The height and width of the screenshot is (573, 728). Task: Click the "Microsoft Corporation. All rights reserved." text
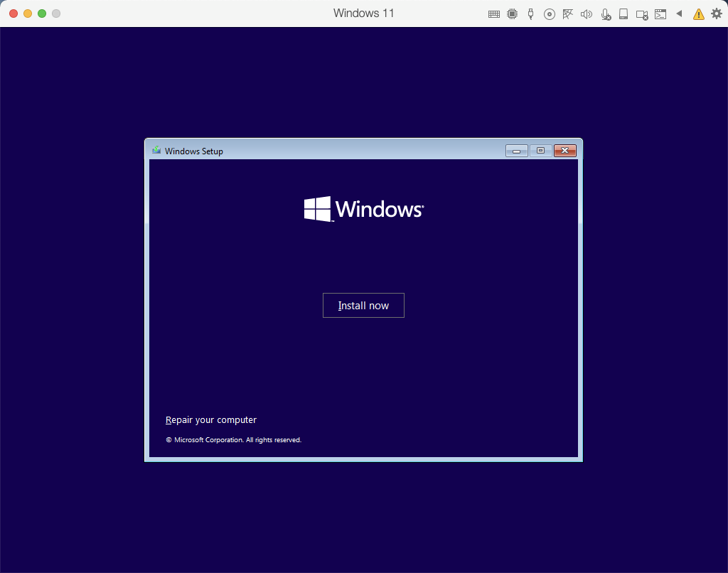[237, 440]
